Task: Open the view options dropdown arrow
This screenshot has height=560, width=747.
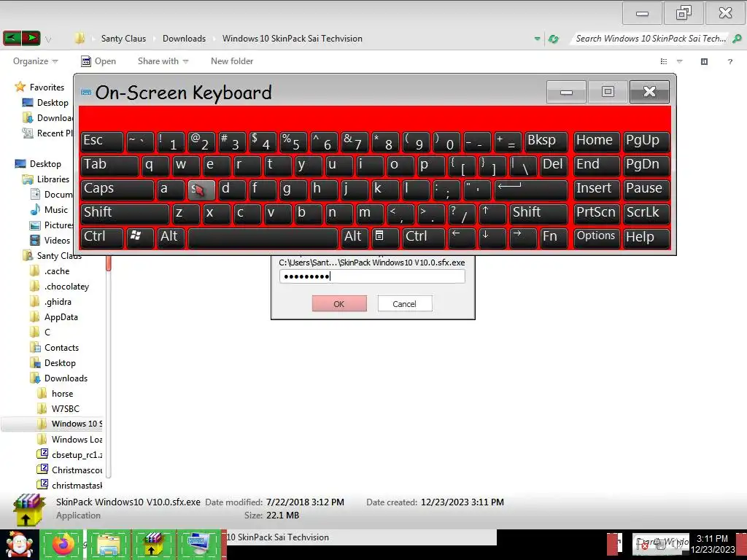Action: [x=680, y=61]
